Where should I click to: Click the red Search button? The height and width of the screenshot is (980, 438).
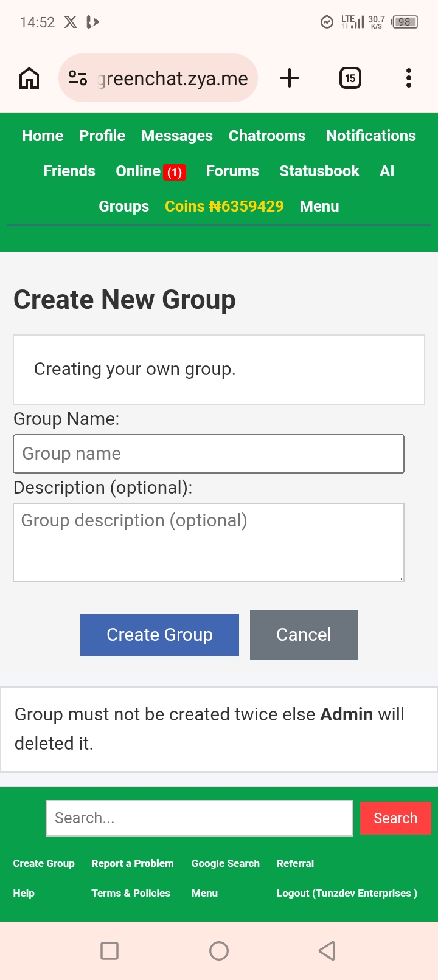395,818
